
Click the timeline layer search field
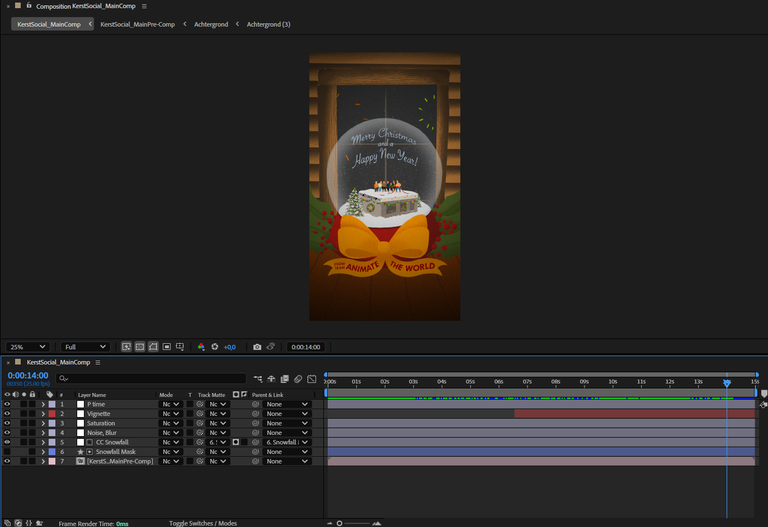click(x=150, y=379)
